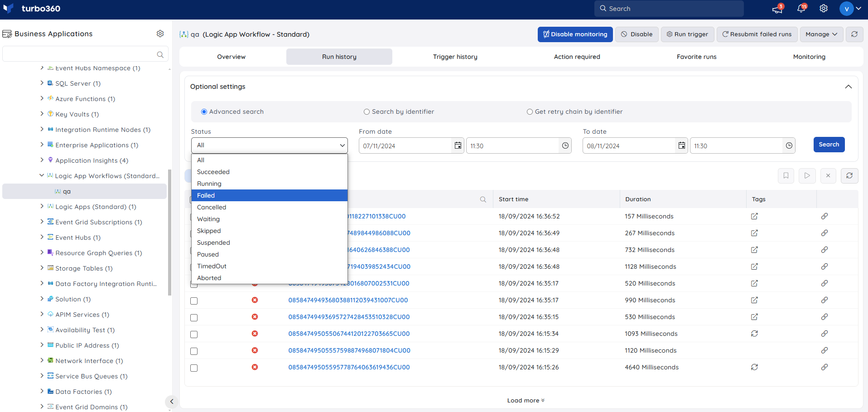Open run link ending 431007CU00

pyautogui.click(x=348, y=300)
